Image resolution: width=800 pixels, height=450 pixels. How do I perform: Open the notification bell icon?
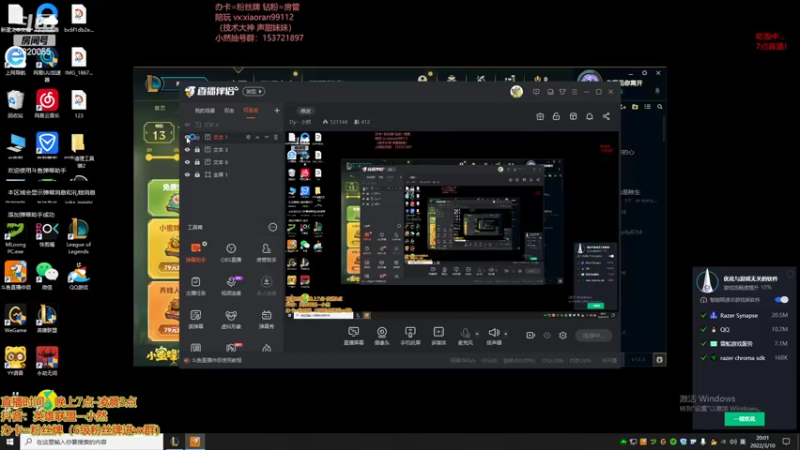click(589, 116)
